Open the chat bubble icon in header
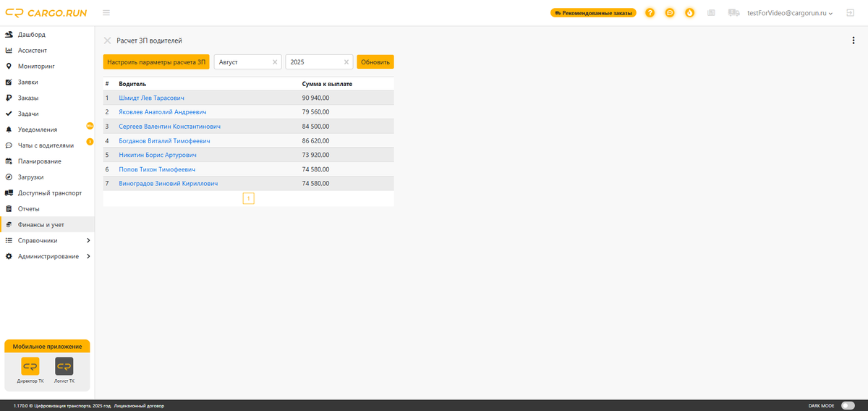The width and height of the screenshot is (868, 411). pyautogui.click(x=670, y=13)
